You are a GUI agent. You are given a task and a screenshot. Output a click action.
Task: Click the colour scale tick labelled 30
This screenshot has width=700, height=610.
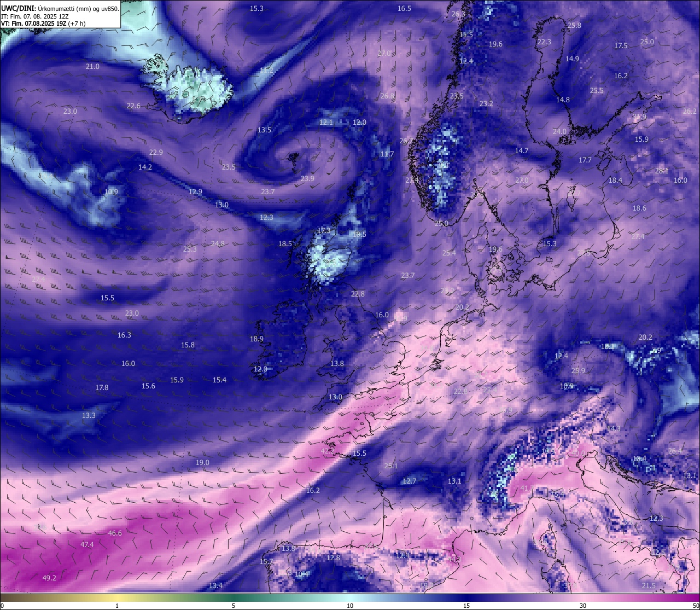[583, 606]
